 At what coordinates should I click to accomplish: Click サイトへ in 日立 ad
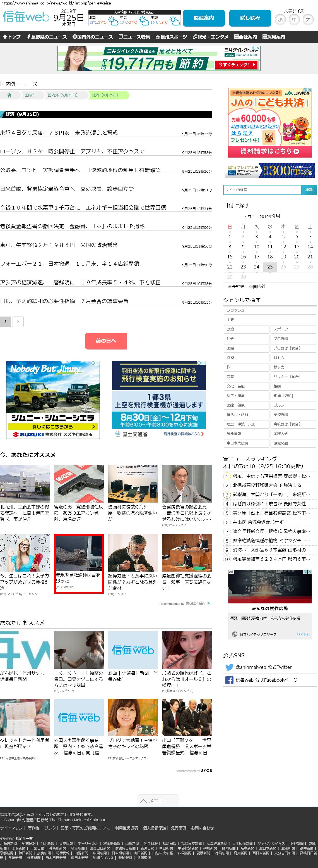click(303, 634)
